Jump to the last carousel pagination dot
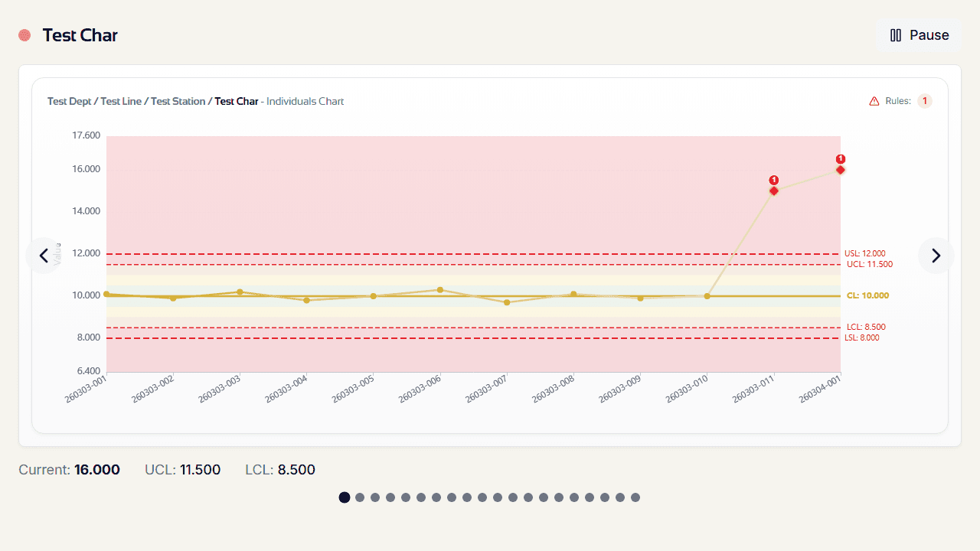Image resolution: width=980 pixels, height=551 pixels. click(x=635, y=497)
